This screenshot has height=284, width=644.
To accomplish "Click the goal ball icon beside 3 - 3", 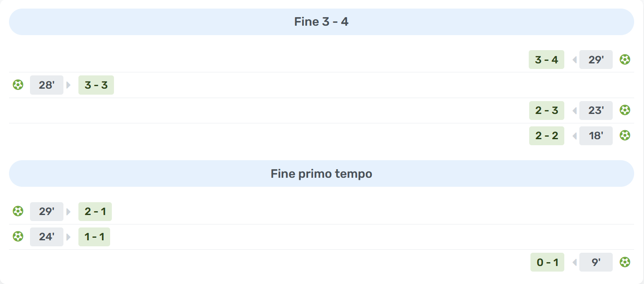I will pyautogui.click(x=18, y=85).
